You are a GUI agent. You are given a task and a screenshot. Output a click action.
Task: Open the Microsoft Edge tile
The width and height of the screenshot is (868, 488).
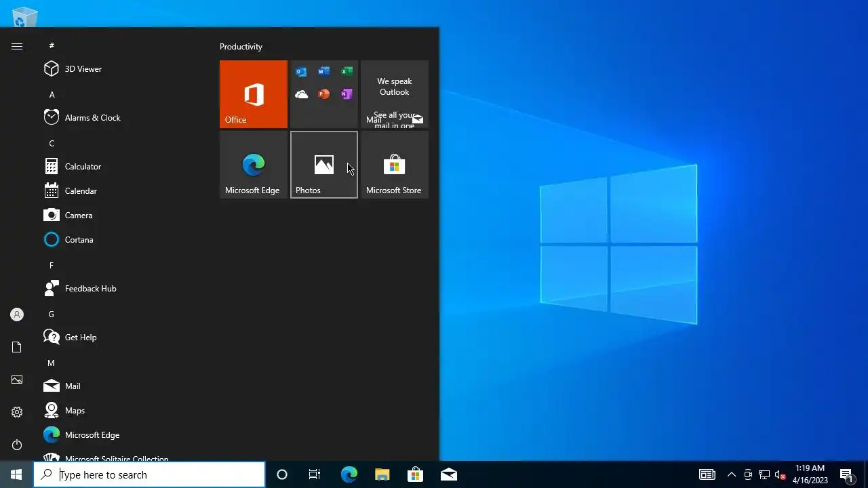pyautogui.click(x=254, y=165)
